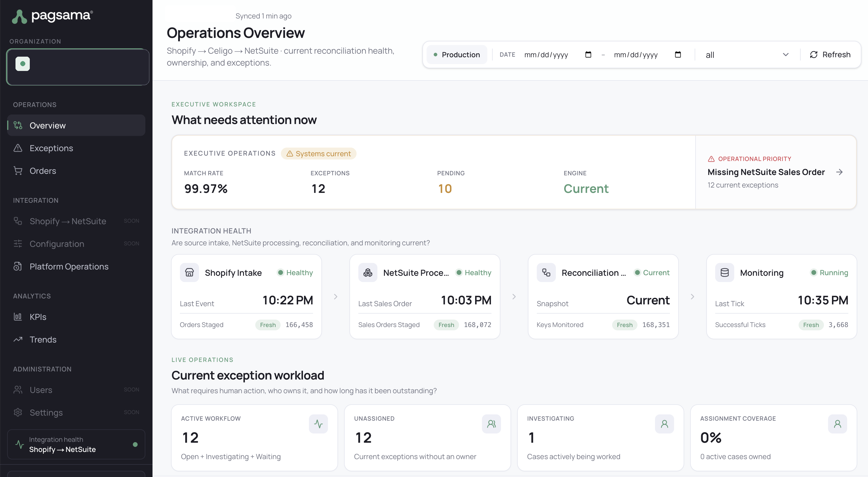Click the Unassigned users icon
The width and height of the screenshot is (868, 477).
pos(491,424)
